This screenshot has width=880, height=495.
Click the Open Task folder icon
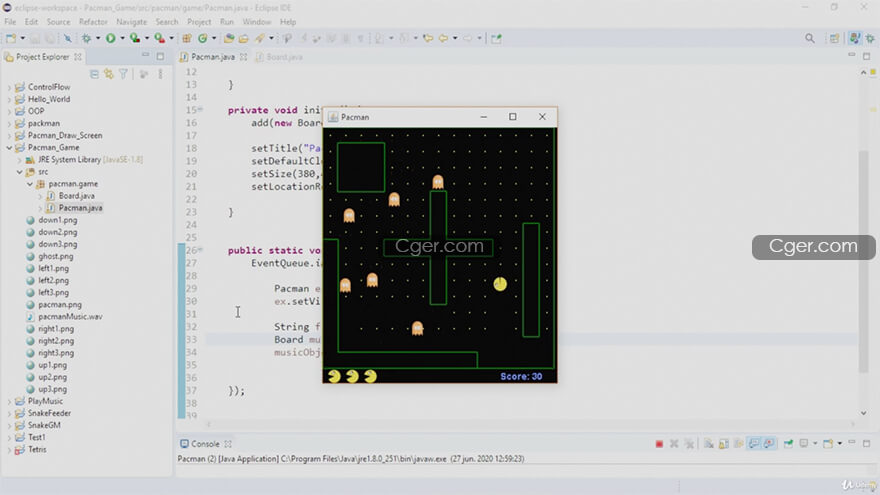pos(244,38)
